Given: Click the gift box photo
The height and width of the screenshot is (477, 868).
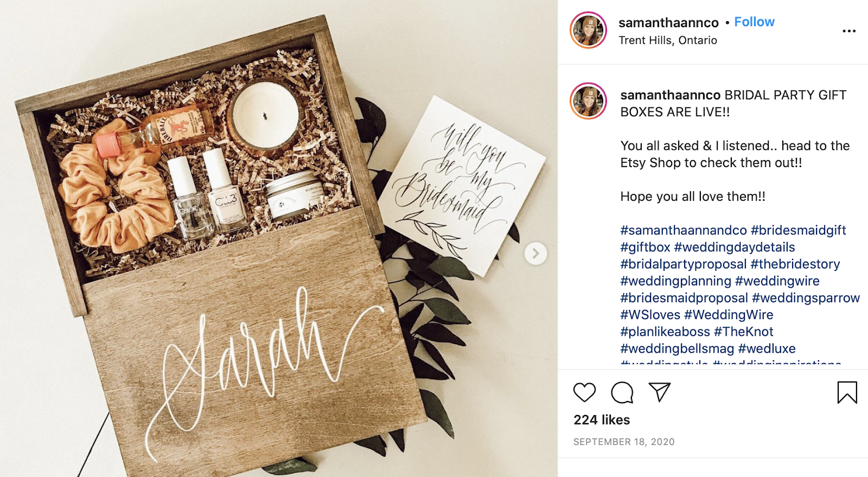Looking at the screenshot, I should pyautogui.click(x=279, y=239).
